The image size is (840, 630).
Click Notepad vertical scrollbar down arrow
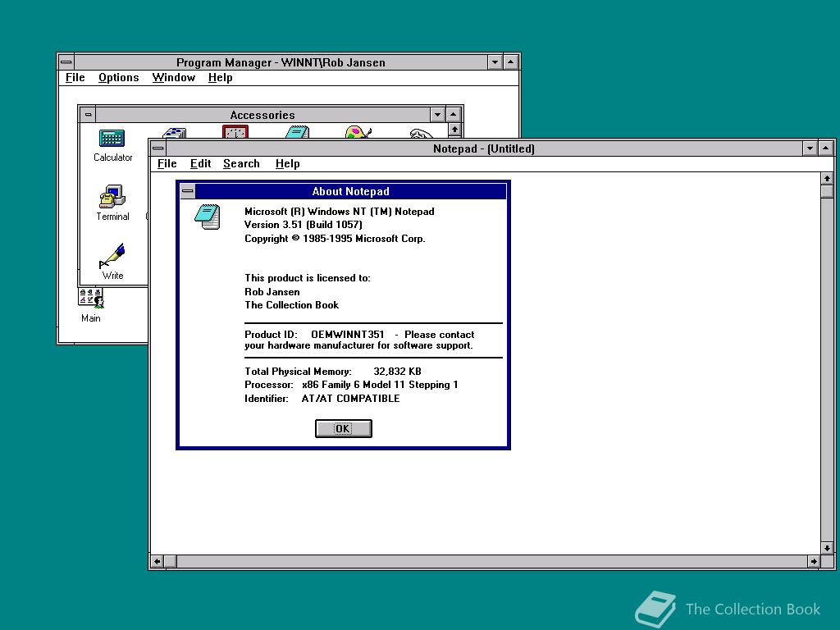[827, 548]
